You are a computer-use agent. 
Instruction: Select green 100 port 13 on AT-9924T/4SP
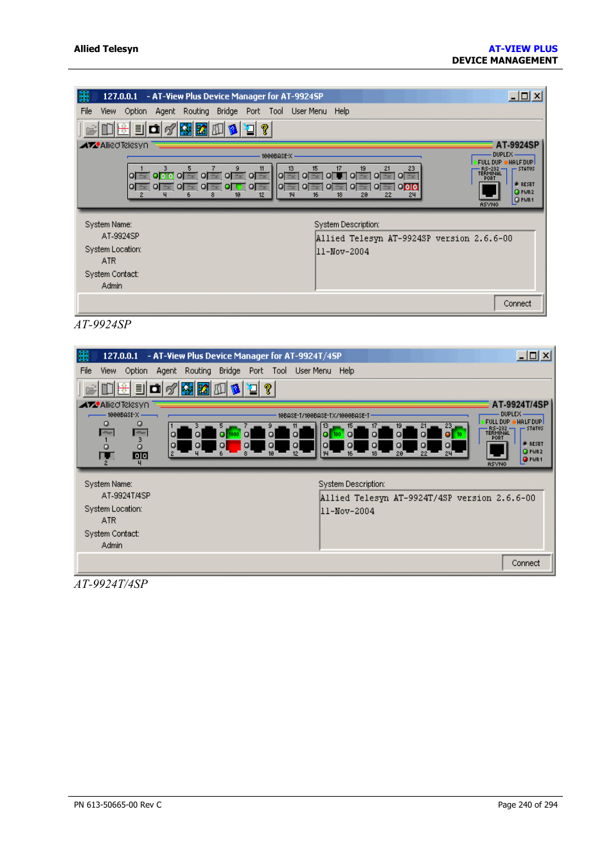pos(337,434)
